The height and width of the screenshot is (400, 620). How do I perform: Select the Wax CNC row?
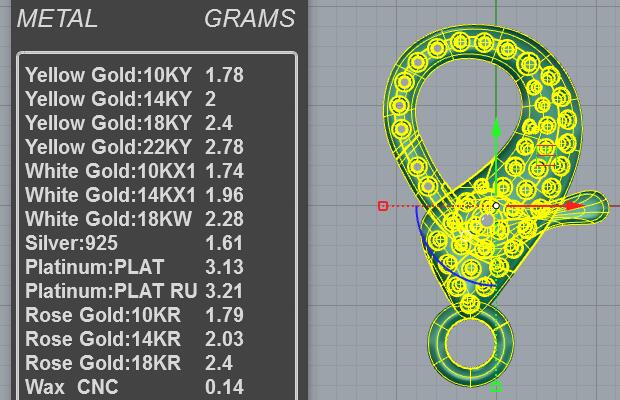tap(134, 387)
